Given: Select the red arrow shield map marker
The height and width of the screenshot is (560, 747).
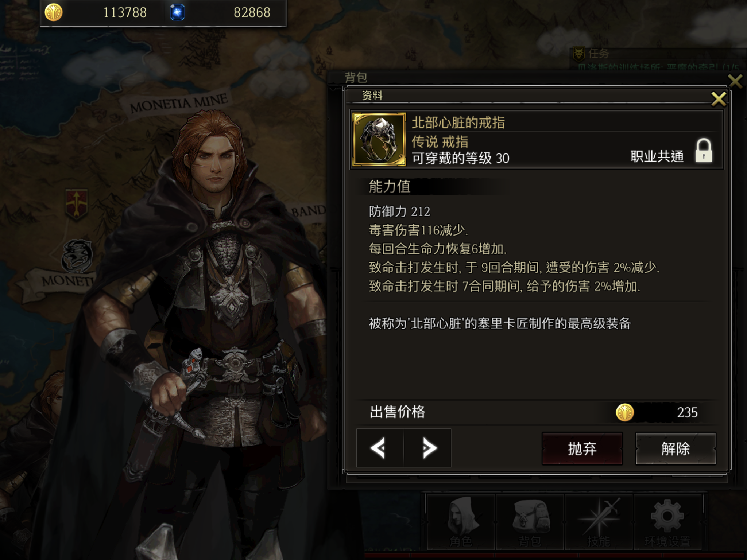Looking at the screenshot, I should click(76, 203).
